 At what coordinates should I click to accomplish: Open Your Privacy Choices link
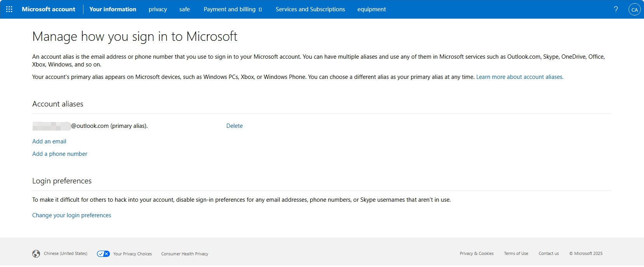(x=132, y=254)
